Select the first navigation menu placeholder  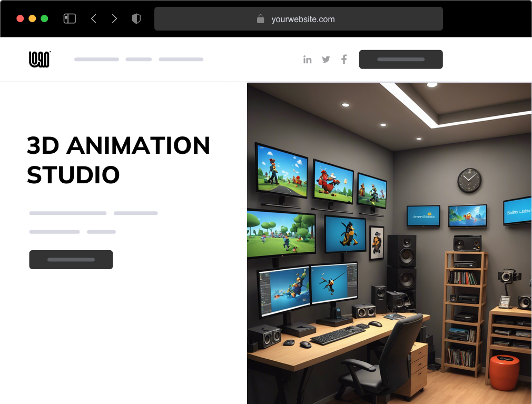(96, 59)
